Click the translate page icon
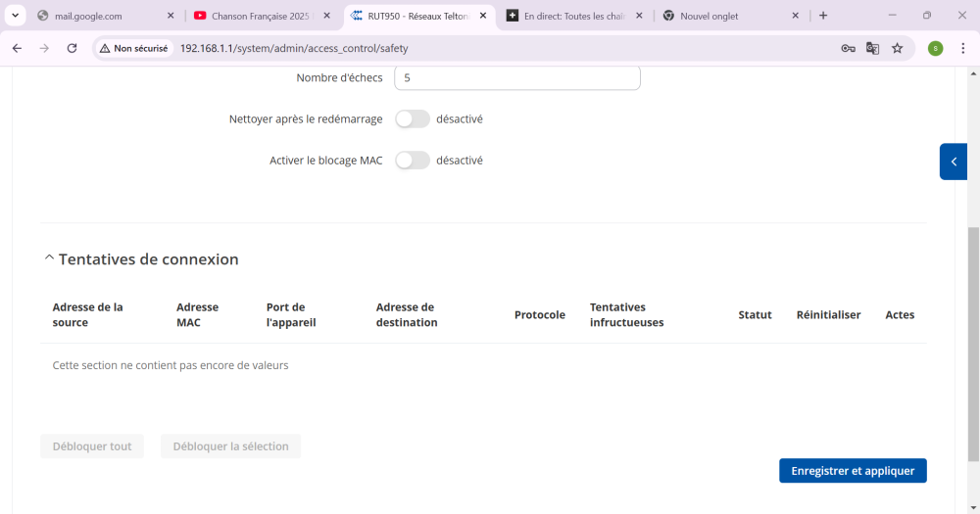This screenshot has height=514, width=980. tap(872, 48)
